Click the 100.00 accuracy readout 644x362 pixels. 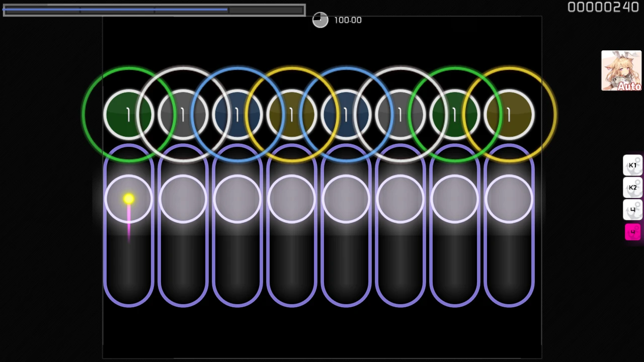click(x=348, y=20)
